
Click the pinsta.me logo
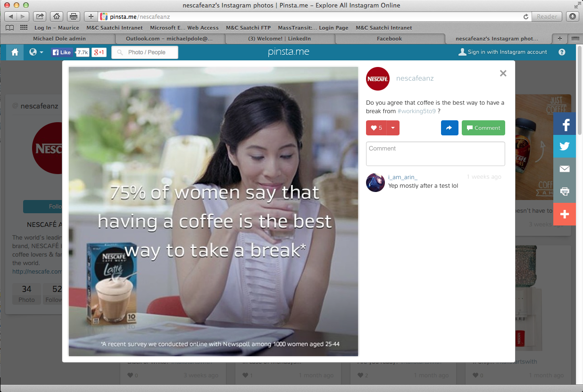coord(288,52)
